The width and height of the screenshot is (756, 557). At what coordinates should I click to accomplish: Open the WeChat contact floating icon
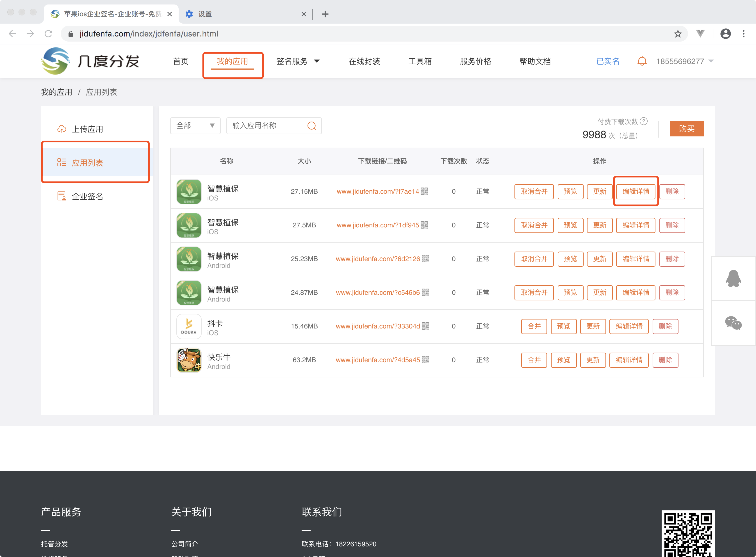[733, 323]
